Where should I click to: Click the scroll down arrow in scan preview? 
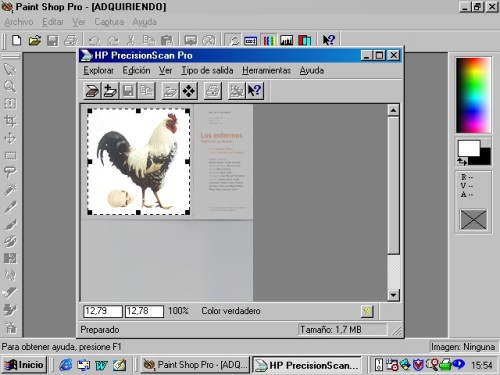393,295
